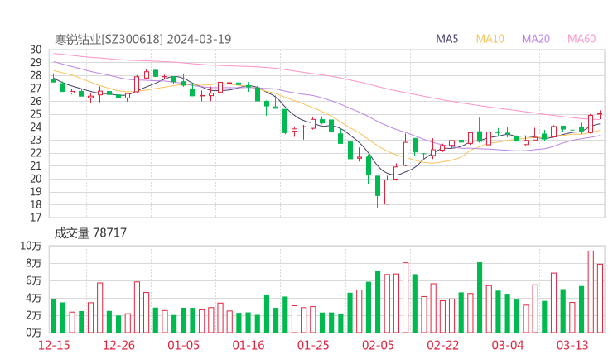Click the 0万 volume axis label

[34, 333]
